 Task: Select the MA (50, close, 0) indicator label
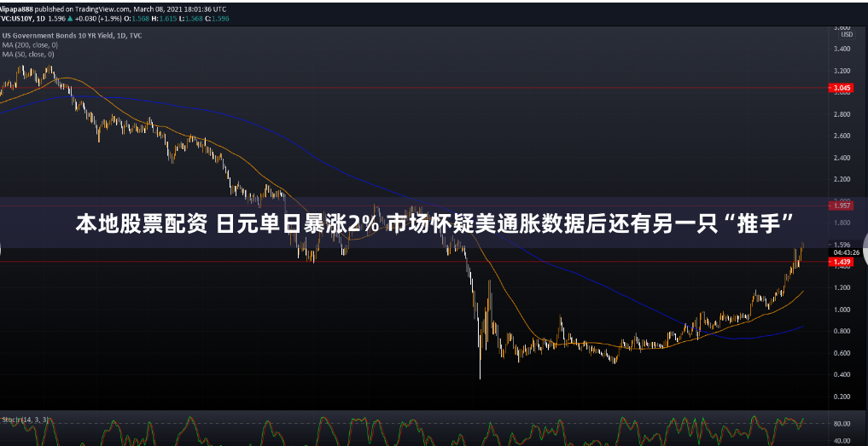27,54
